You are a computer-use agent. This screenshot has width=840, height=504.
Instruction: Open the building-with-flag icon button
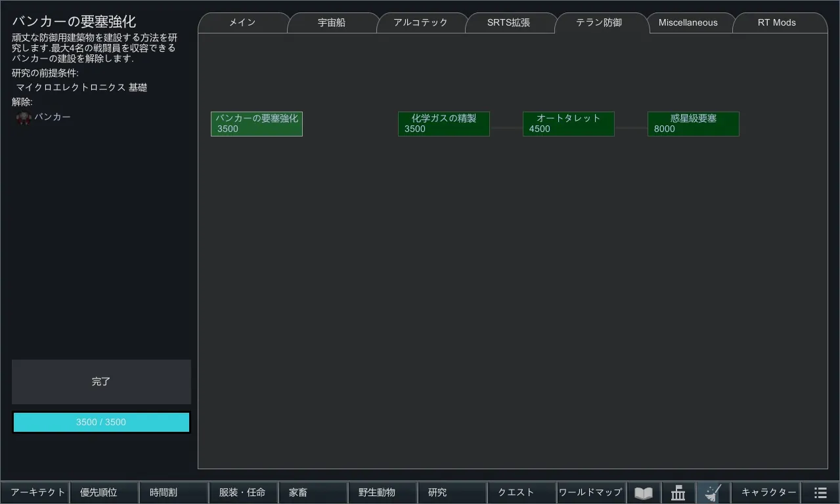pyautogui.click(x=678, y=493)
